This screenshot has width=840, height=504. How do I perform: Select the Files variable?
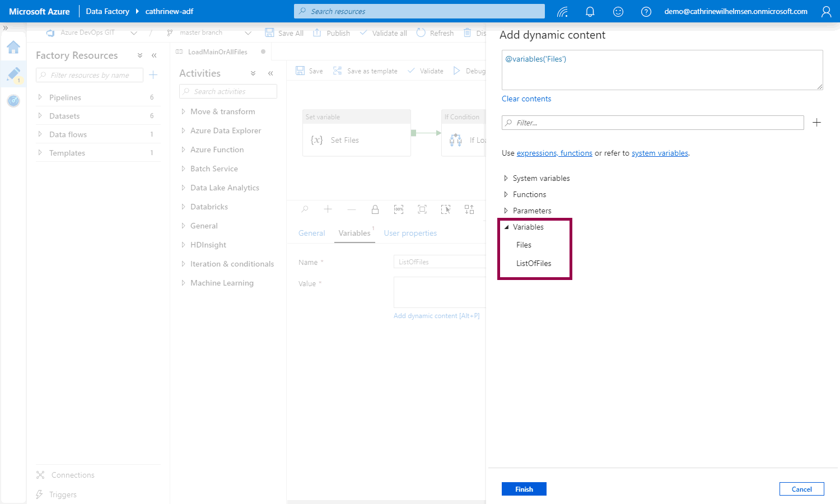[524, 245]
